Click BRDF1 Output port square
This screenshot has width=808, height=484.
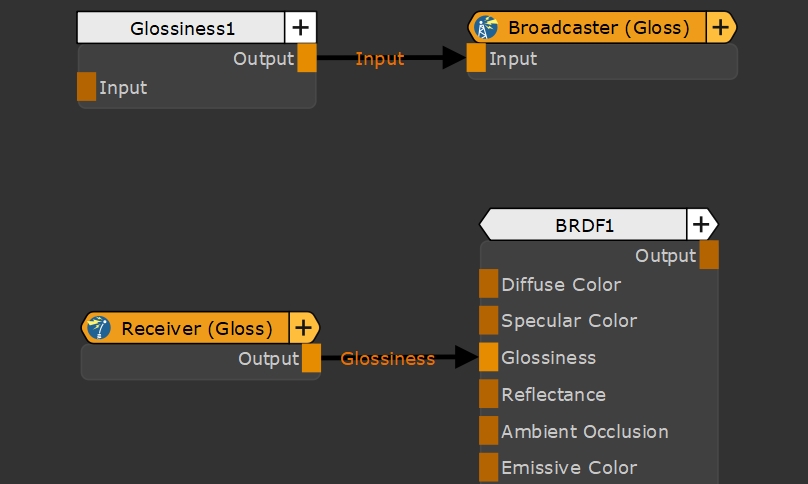tap(708, 255)
